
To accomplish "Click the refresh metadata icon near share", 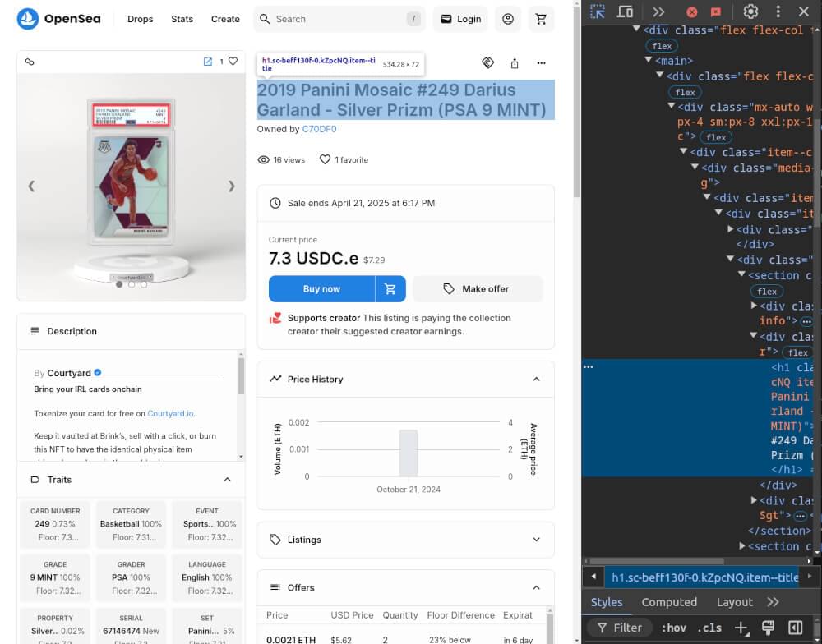I will (x=488, y=62).
